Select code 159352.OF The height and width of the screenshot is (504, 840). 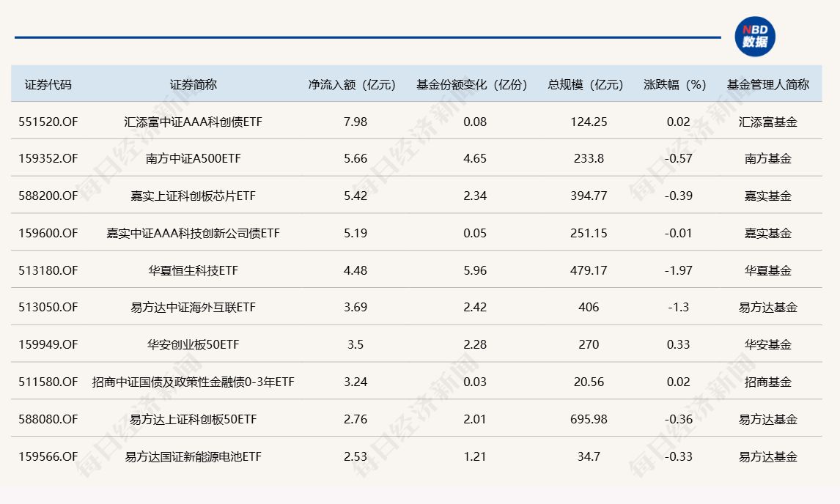click(x=48, y=158)
